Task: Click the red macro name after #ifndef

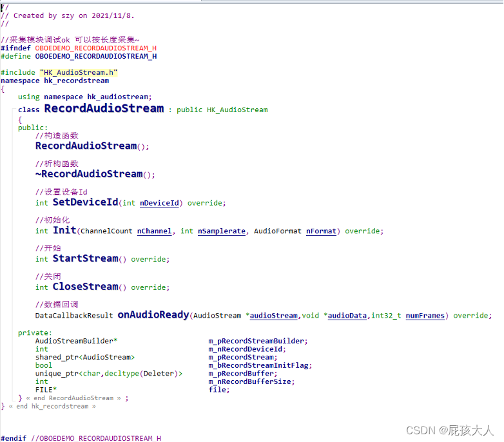Action: [96, 48]
